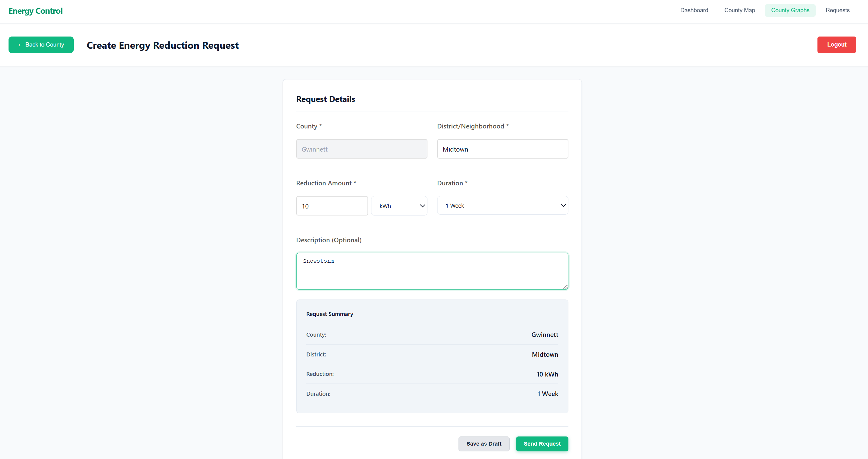The height and width of the screenshot is (459, 868).
Task: Switch to County Graphs tab
Action: (x=790, y=10)
